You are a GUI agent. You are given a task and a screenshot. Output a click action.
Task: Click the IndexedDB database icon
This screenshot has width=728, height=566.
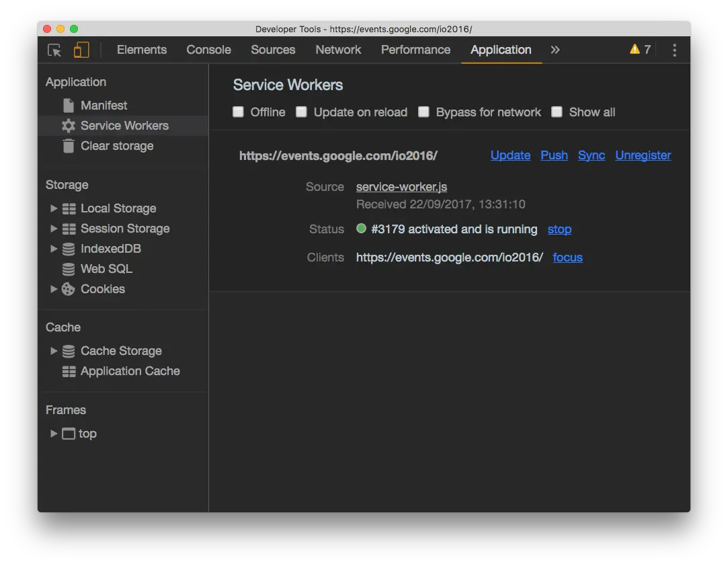pyautogui.click(x=69, y=249)
